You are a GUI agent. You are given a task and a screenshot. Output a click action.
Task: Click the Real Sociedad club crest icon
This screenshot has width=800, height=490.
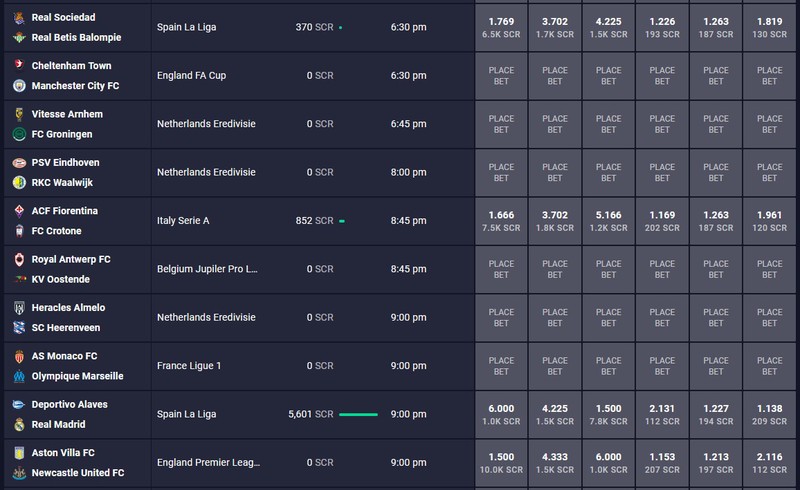pos(19,18)
